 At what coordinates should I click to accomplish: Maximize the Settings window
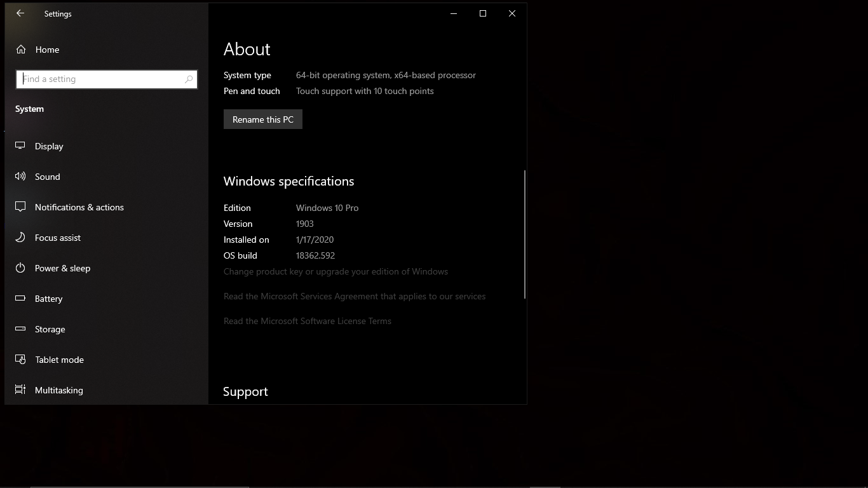click(x=483, y=13)
